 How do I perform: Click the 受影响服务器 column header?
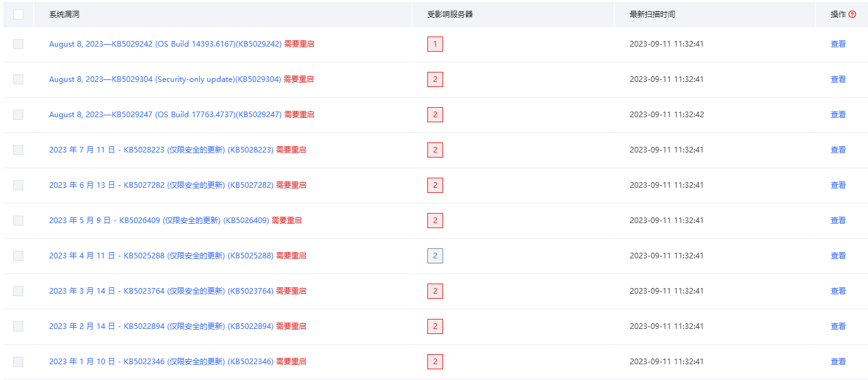(x=450, y=14)
